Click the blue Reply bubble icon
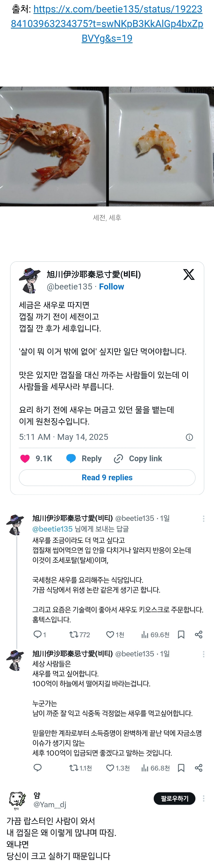The image size is (214, 868). 71,458
